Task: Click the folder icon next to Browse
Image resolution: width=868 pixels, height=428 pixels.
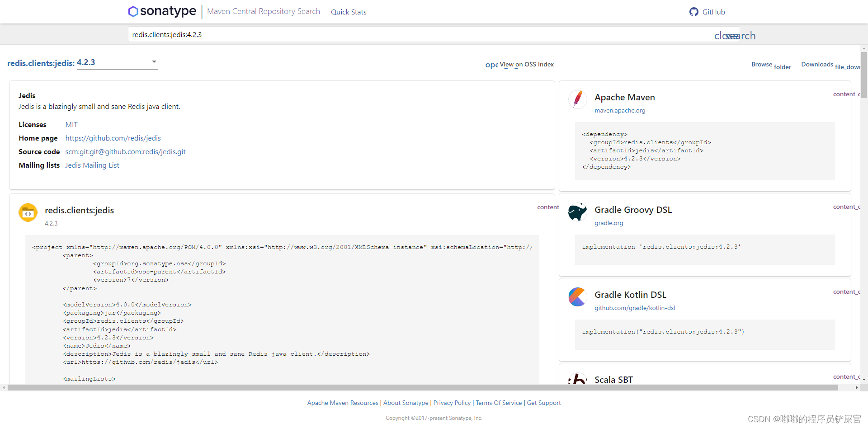Action: pyautogui.click(x=782, y=67)
